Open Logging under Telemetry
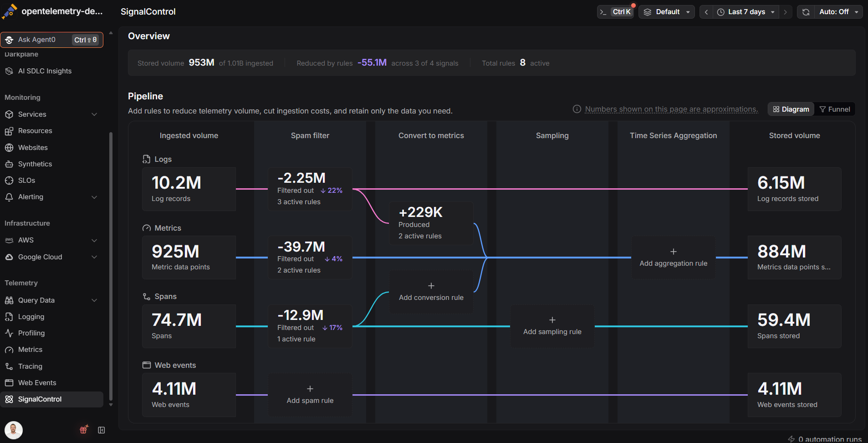Screen dimensions: 868x443 click(52, 317)
